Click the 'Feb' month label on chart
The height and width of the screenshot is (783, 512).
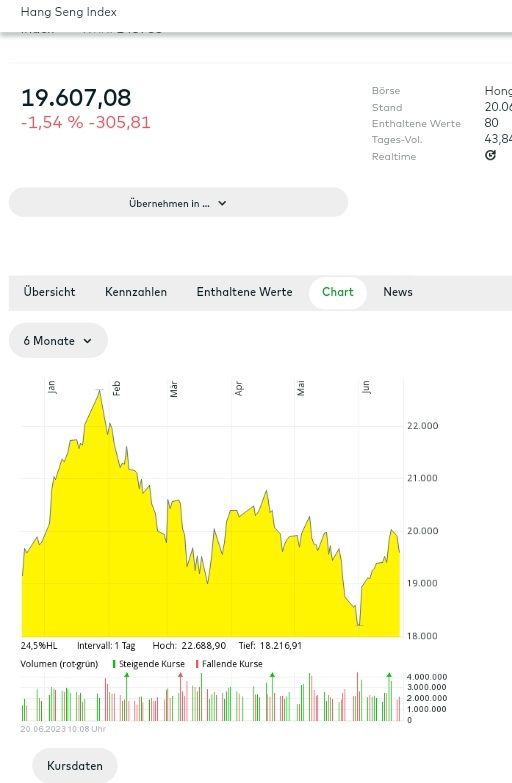[116, 388]
